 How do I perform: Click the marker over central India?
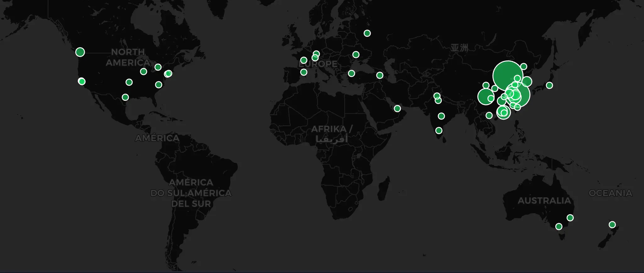441,116
